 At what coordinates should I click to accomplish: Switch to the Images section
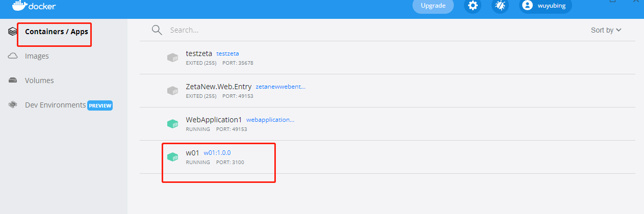(x=37, y=56)
